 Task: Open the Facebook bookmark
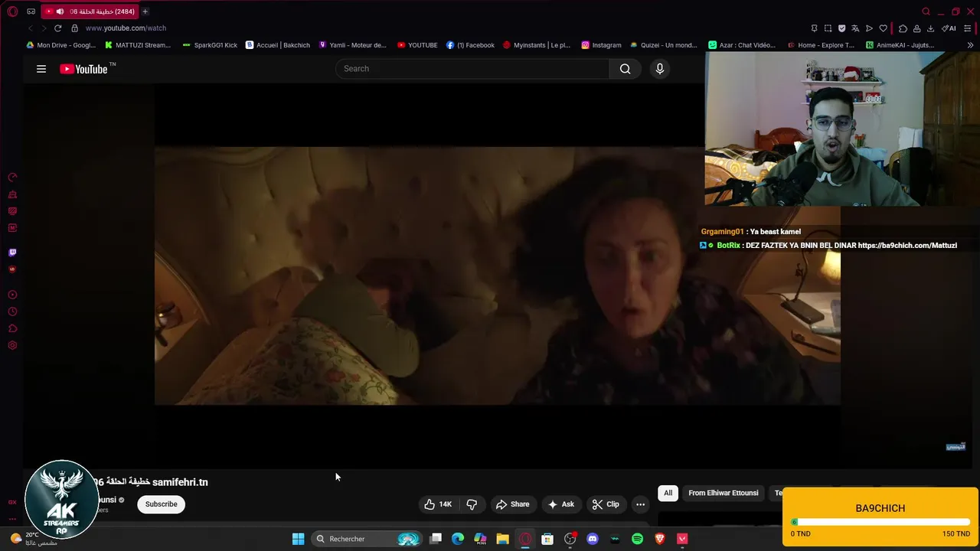470,45
